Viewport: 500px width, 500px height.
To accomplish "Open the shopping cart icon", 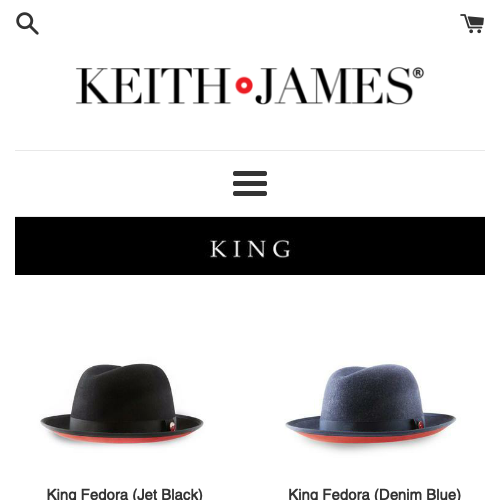I will (x=472, y=23).
